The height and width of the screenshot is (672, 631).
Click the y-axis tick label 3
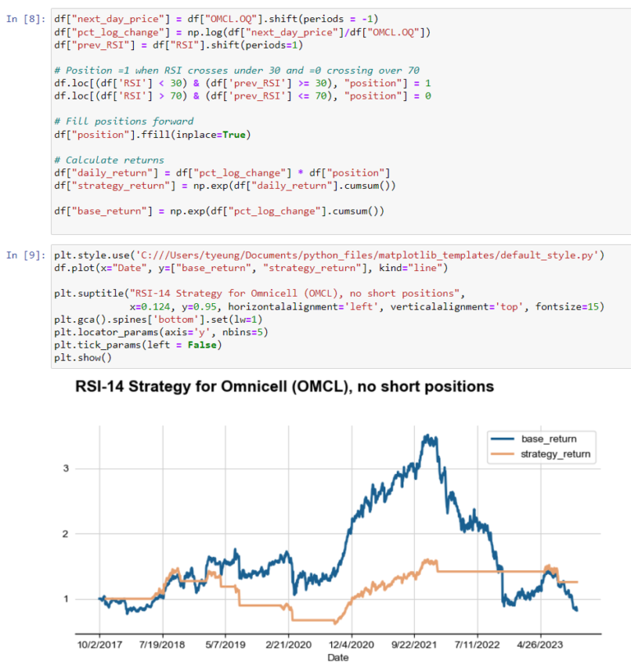point(66,468)
